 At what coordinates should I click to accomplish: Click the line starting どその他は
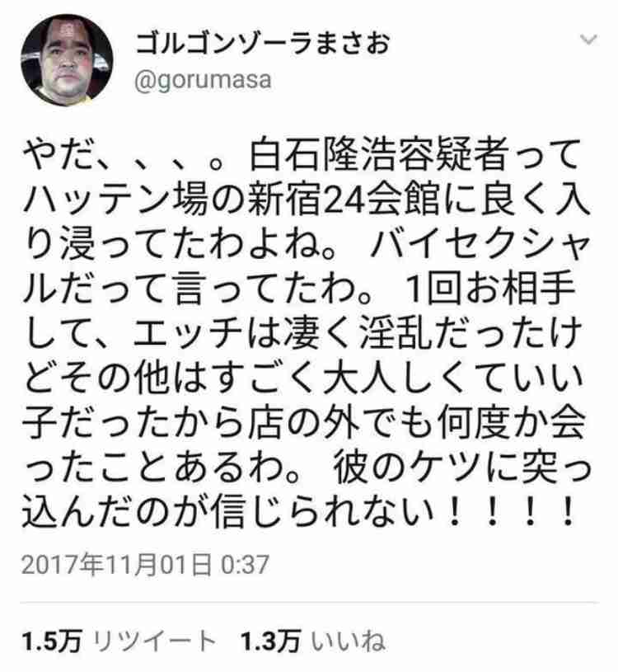click(303, 378)
